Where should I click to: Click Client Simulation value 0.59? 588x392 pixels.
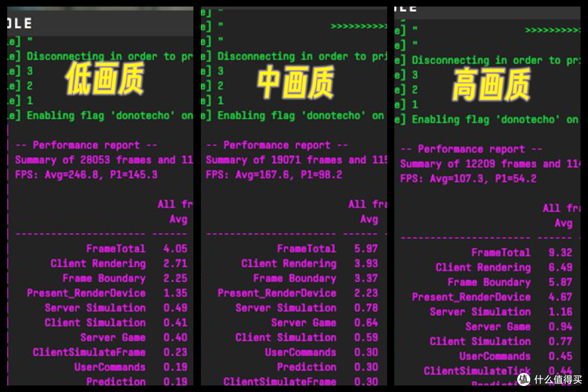(366, 338)
